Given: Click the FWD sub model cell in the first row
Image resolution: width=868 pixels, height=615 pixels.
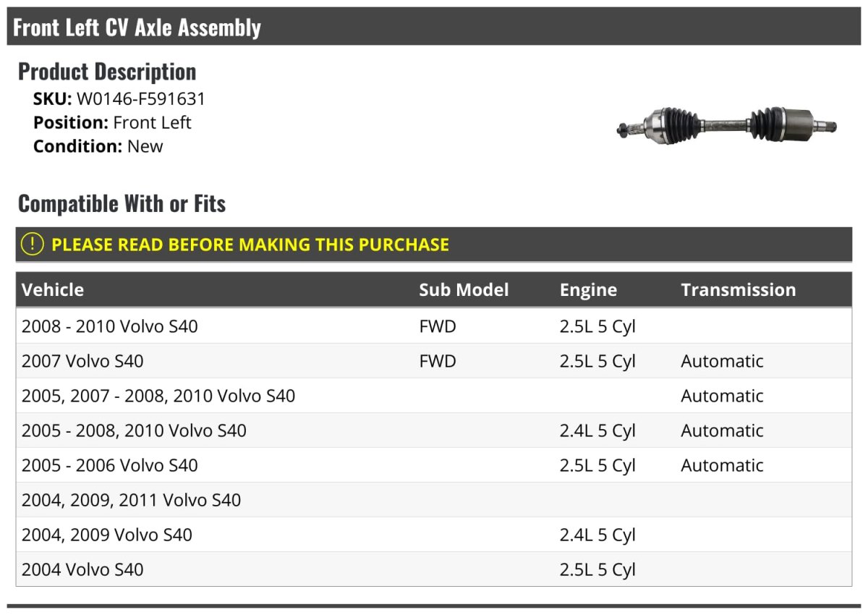Looking at the screenshot, I should [x=438, y=326].
